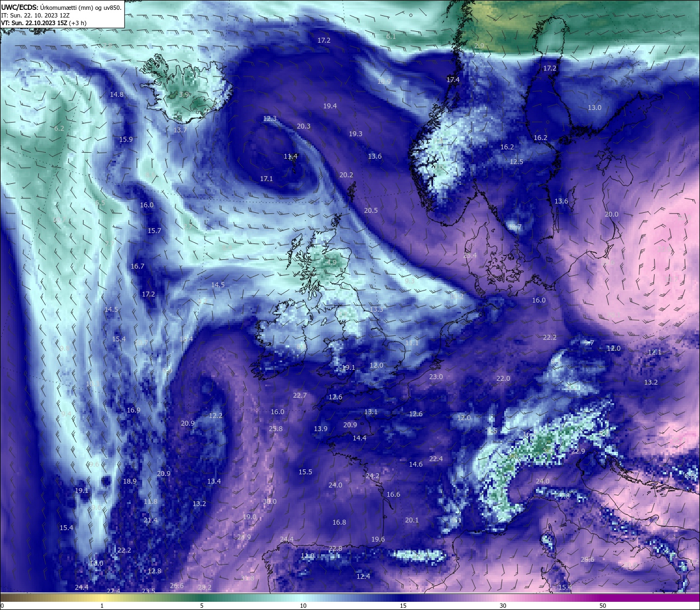The width and height of the screenshot is (700, 610).
Task: Click the 14.4 value
Action: (x=359, y=438)
